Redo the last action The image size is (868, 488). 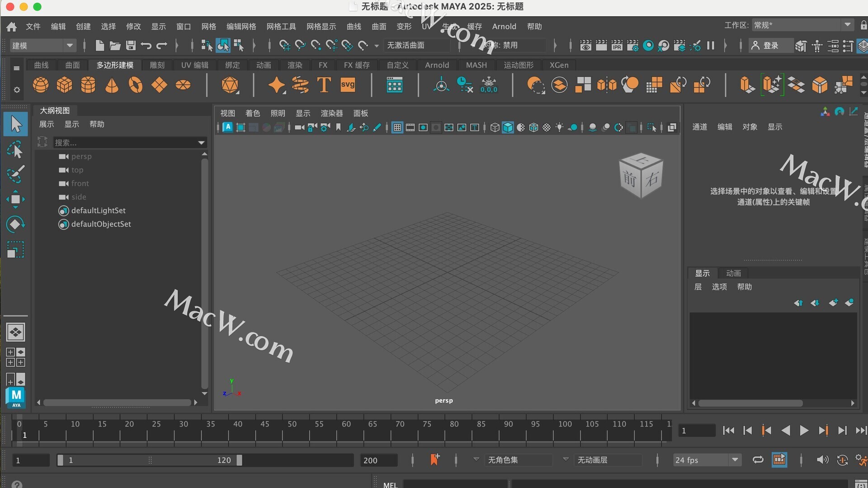point(161,45)
